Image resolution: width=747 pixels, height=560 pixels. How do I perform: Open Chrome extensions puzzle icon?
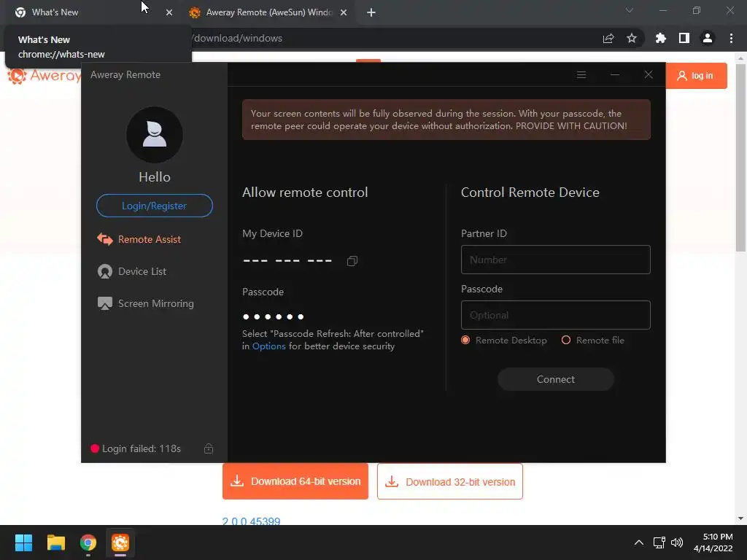click(661, 38)
